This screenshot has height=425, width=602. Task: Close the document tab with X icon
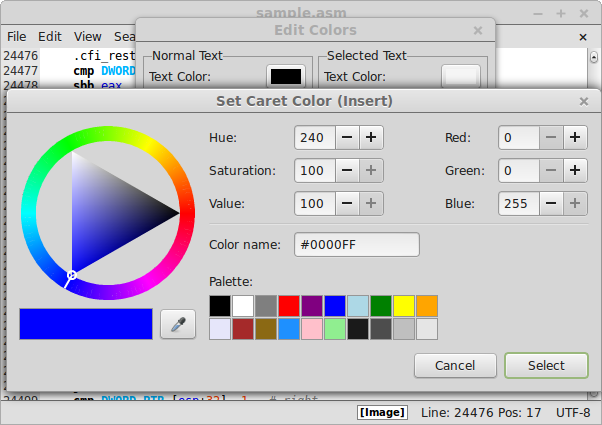point(583,37)
